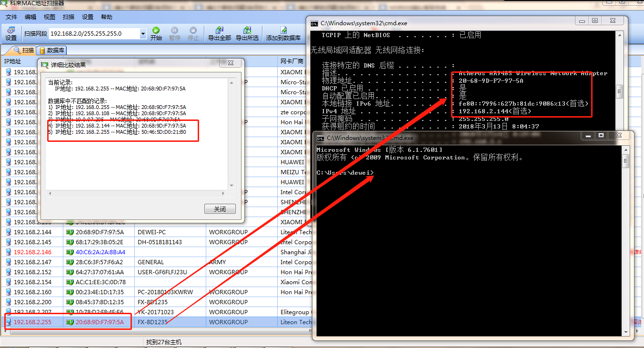Screen dimensions: 644x348
Task: Click the MAC address 00:23:4E:1D:17:35
Action: click(x=100, y=292)
